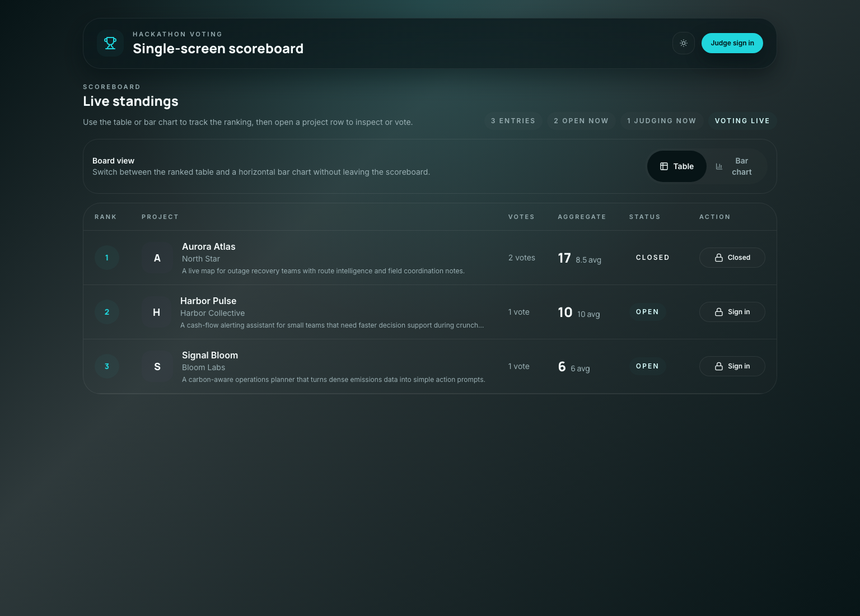Click the ACTION column header

click(715, 217)
